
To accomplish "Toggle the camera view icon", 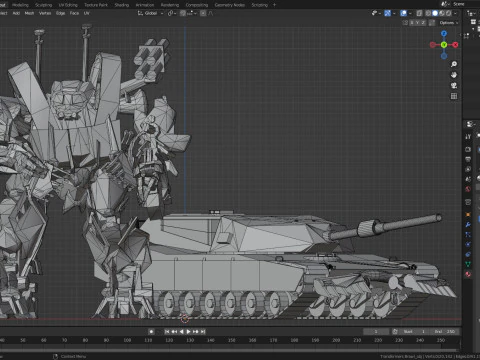I will click(454, 85).
